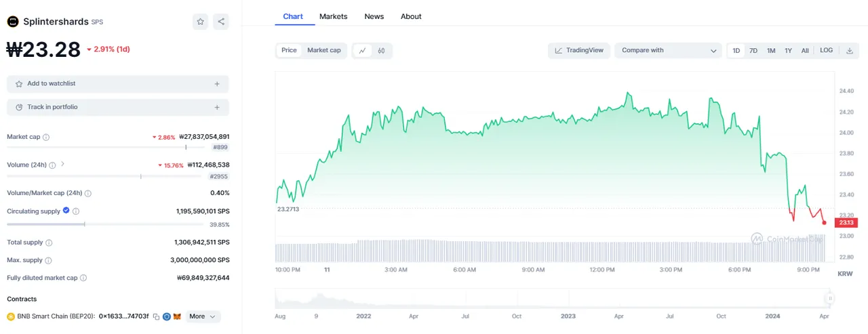Click the 23.2713 chart baseline label
868x334 pixels.
click(x=288, y=209)
